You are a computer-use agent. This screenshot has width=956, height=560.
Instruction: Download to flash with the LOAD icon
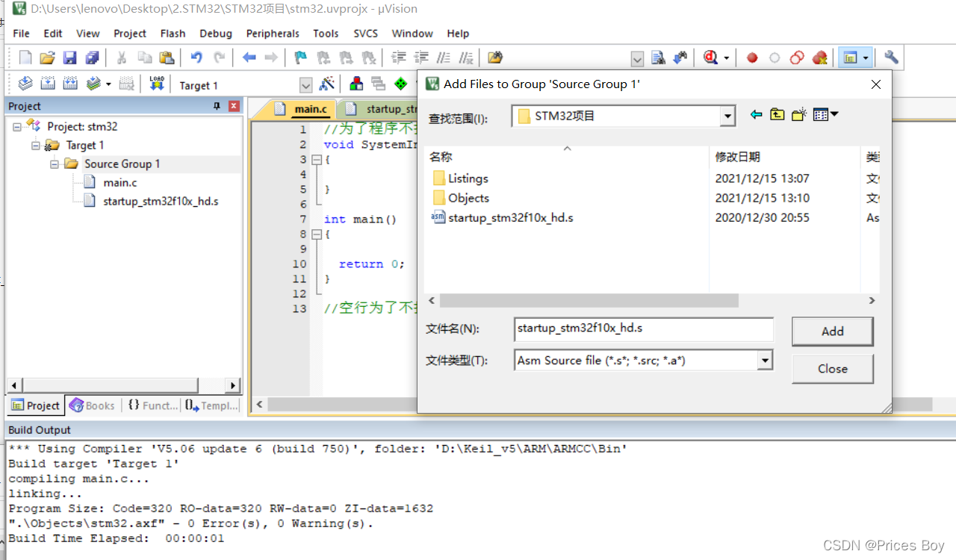coord(157,84)
